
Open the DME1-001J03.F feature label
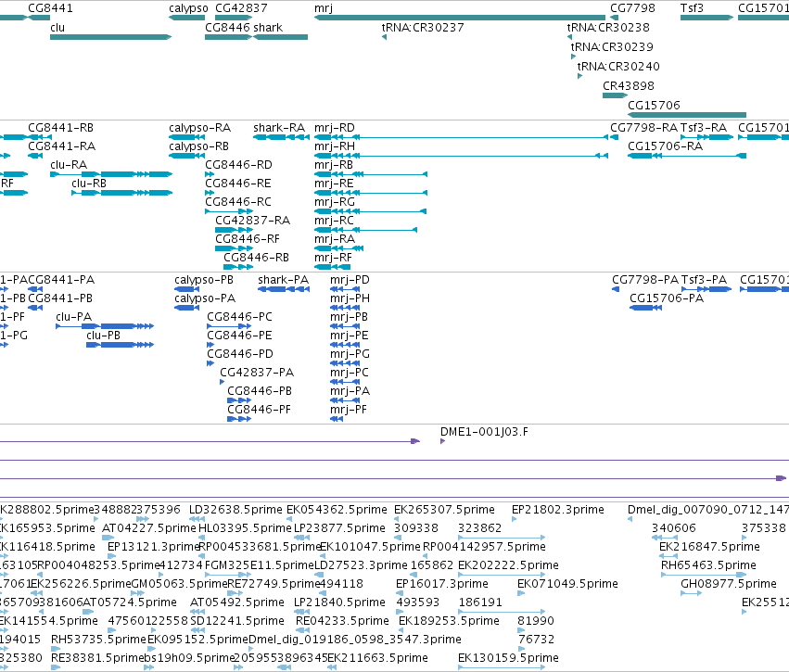(x=484, y=432)
